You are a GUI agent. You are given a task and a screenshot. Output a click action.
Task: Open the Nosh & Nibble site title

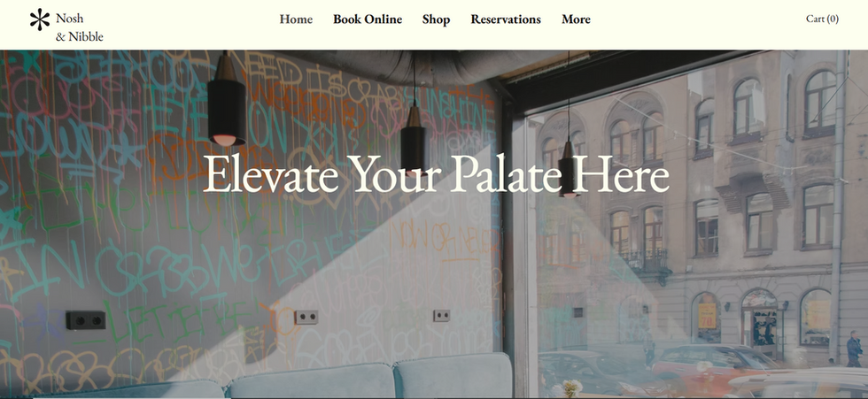tap(79, 27)
